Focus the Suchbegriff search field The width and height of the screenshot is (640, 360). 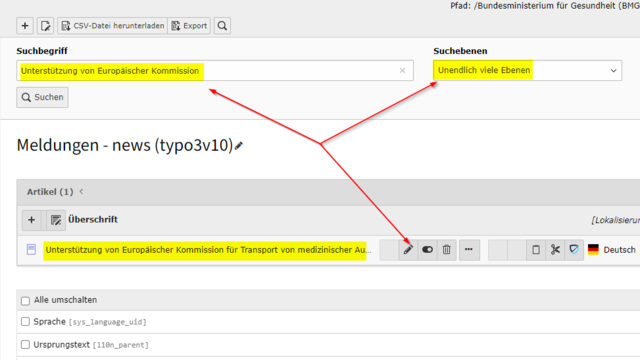(x=215, y=71)
